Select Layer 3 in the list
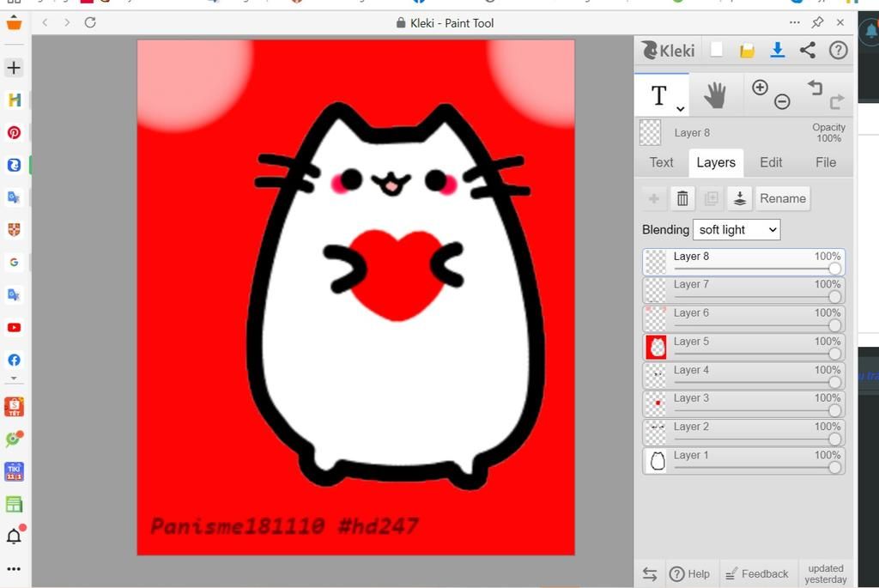The width and height of the screenshot is (879, 588). (x=743, y=403)
